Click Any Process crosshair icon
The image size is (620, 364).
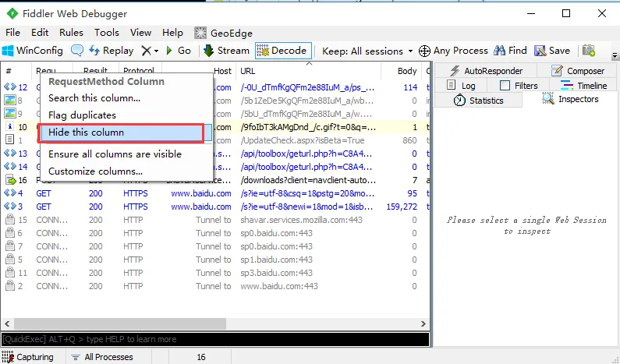424,51
